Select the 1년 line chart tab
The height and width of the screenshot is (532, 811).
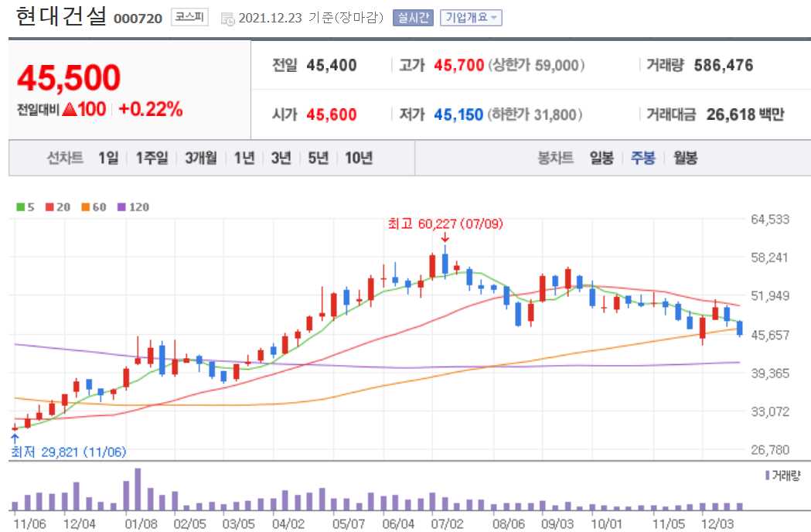click(x=244, y=157)
